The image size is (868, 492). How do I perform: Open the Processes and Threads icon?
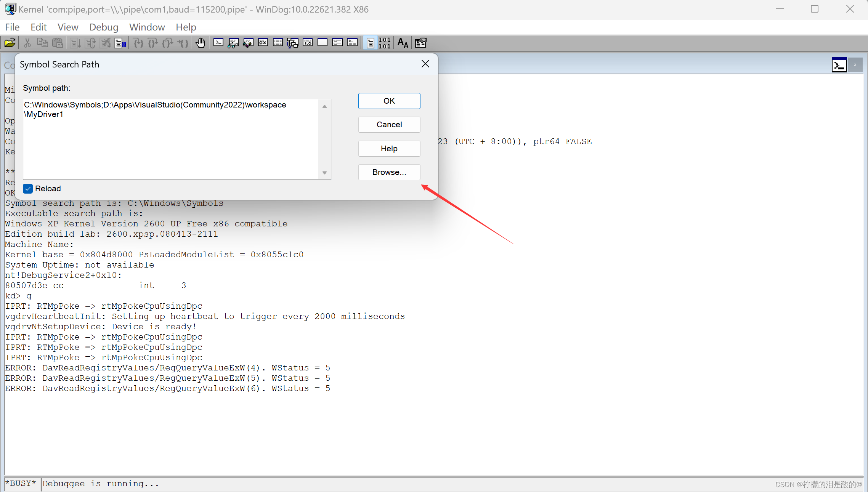tap(337, 43)
